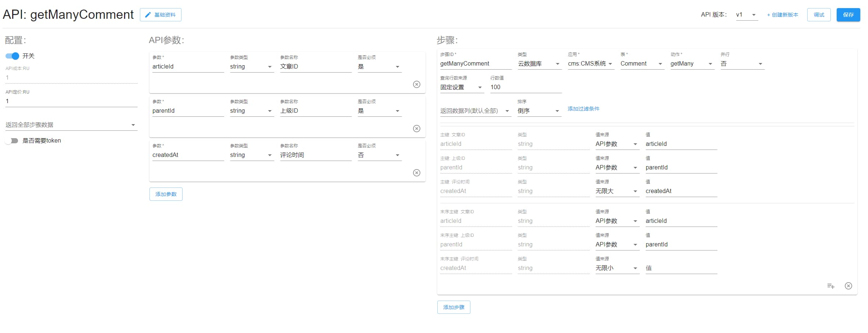Click the 行数值 input field showing 100
868x333 pixels.
[x=525, y=87]
